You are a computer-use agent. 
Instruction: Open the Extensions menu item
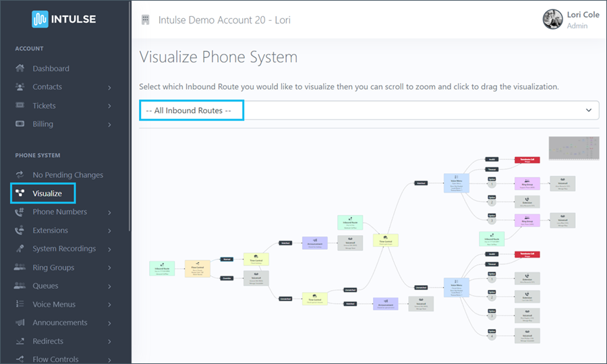51,230
